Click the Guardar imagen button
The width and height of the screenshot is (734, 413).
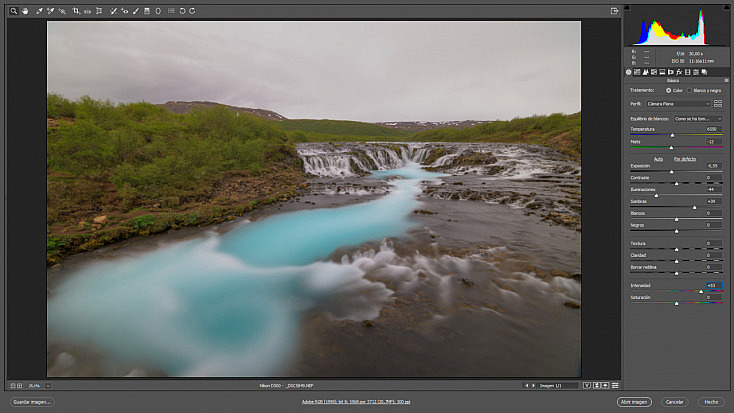32,402
